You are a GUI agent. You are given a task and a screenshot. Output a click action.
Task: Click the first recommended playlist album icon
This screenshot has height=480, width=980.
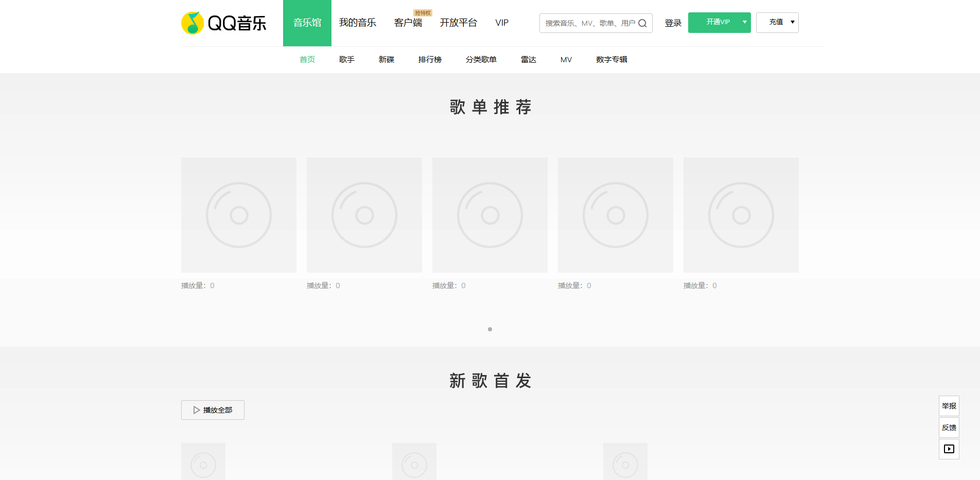(238, 215)
